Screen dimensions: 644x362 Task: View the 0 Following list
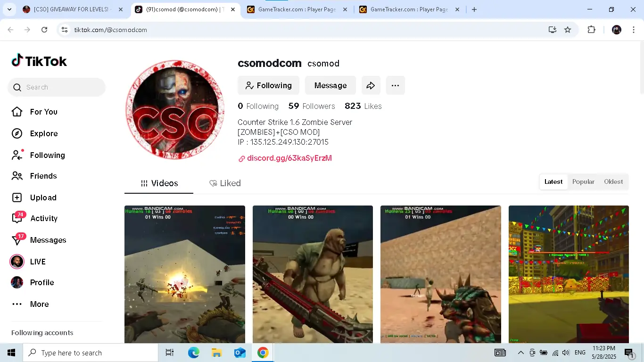click(258, 106)
